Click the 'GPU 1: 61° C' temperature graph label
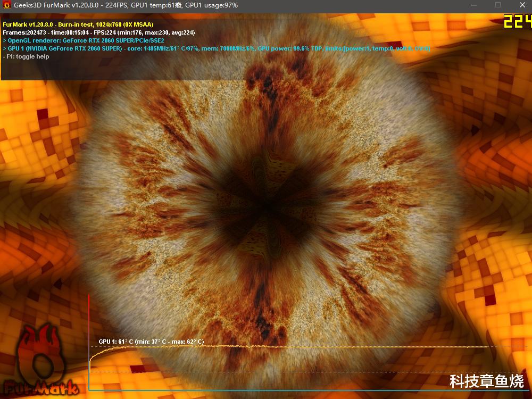 coord(151,342)
